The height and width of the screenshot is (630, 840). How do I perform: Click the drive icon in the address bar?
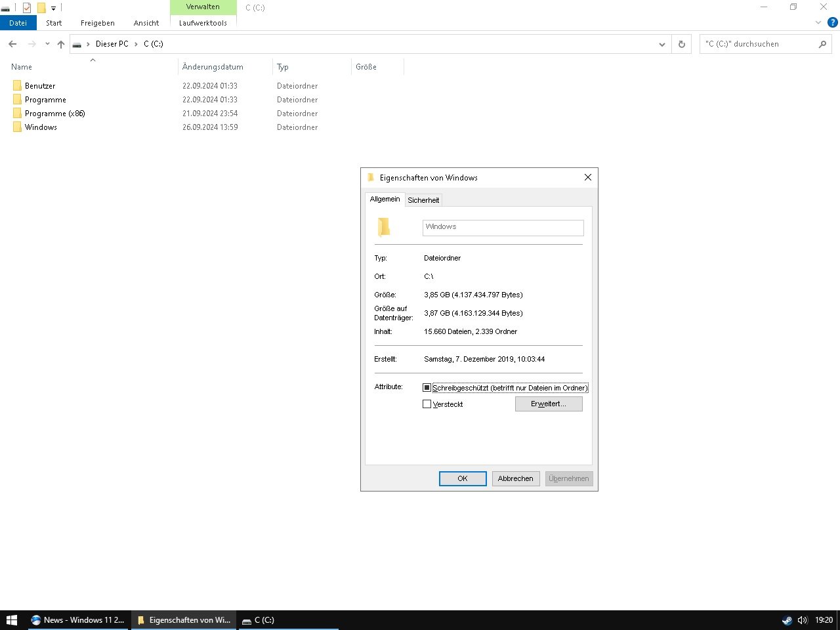coord(77,45)
